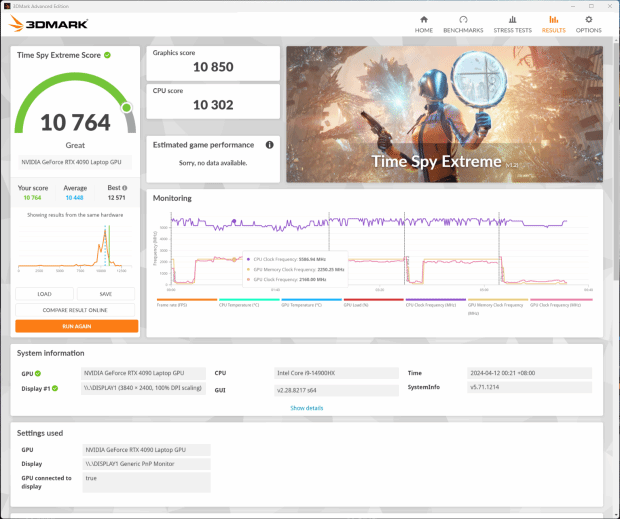This screenshot has width=620, height=519.
Task: Click the GUI version v2.28.8217 s64
Action: click(336, 390)
